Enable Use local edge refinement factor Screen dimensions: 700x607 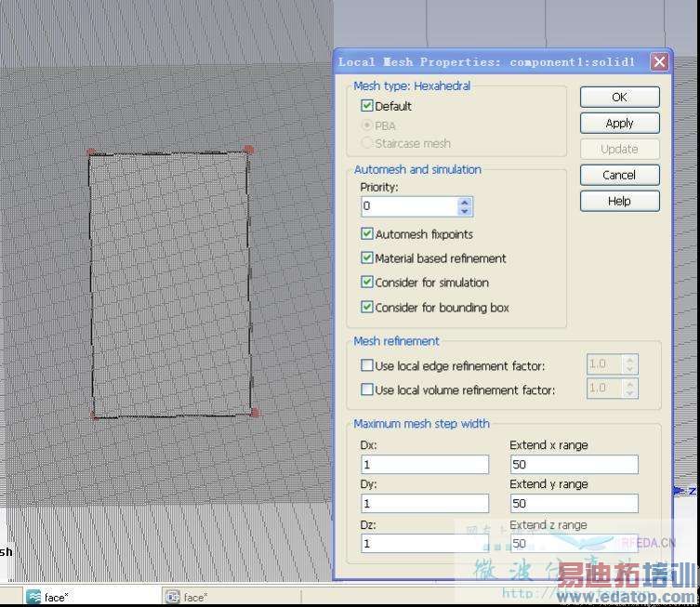366,365
